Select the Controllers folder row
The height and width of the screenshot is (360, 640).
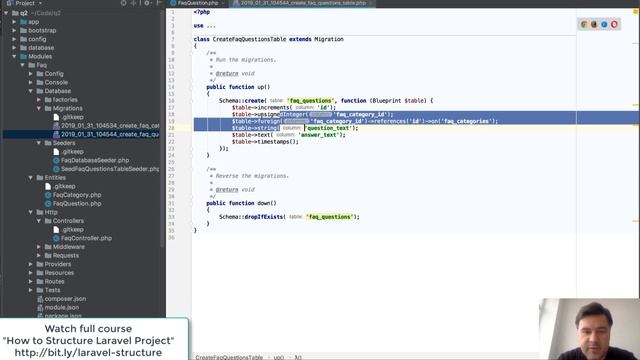(x=82, y=221)
